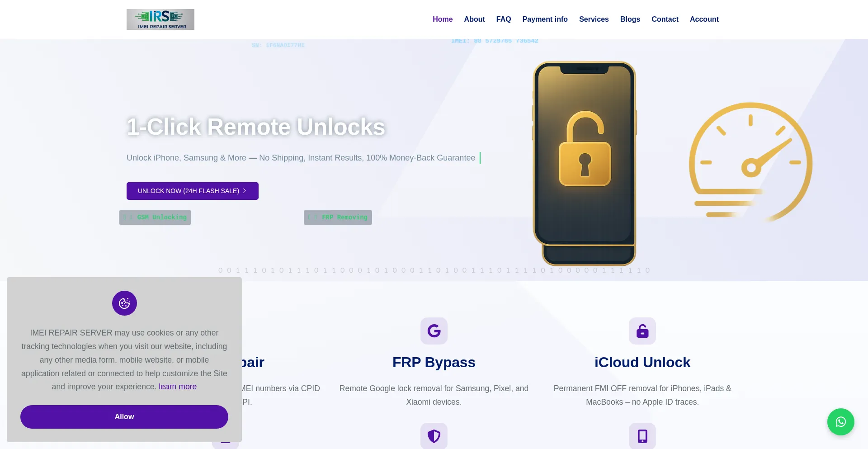The width and height of the screenshot is (868, 449).
Task: Click the IMEI Repair Server logo
Action: [x=160, y=19]
